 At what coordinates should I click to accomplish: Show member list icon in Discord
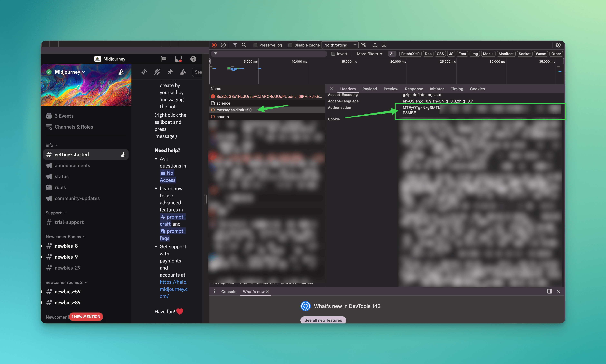click(x=183, y=72)
